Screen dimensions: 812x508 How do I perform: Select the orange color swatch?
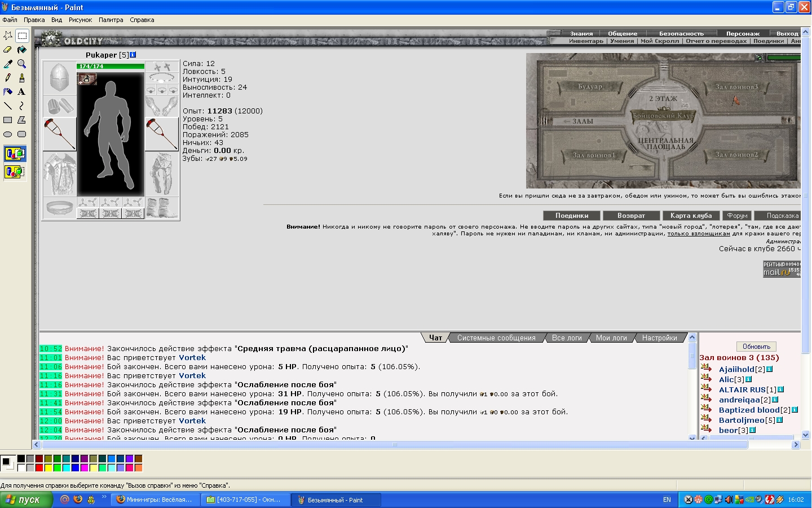click(138, 467)
